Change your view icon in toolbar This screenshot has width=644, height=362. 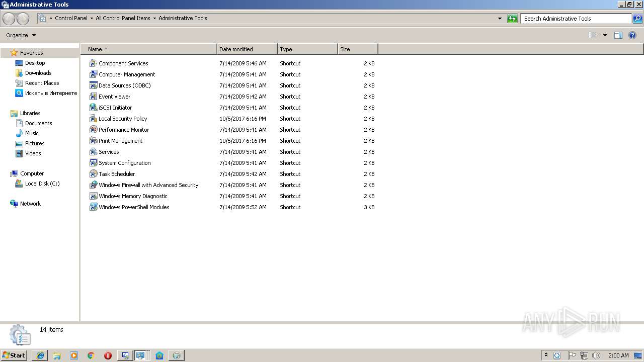click(x=593, y=35)
